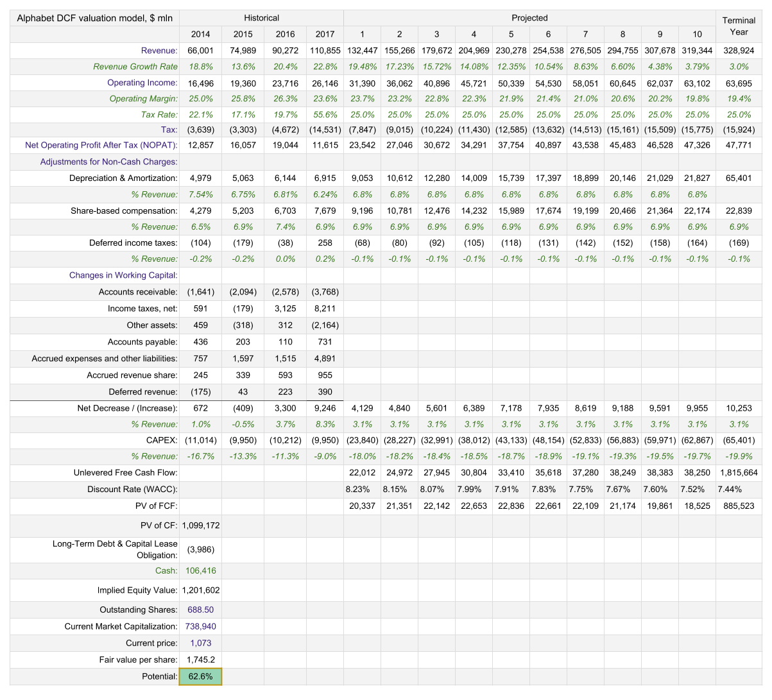Click the Fair value per share 1,745.2 cell
The image size is (772, 700).
pos(200,660)
